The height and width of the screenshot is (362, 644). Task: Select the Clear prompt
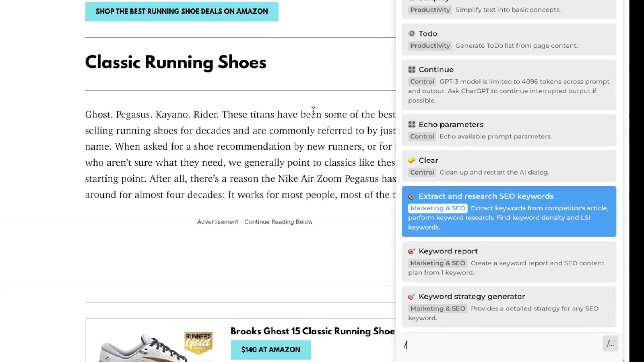coord(509,166)
